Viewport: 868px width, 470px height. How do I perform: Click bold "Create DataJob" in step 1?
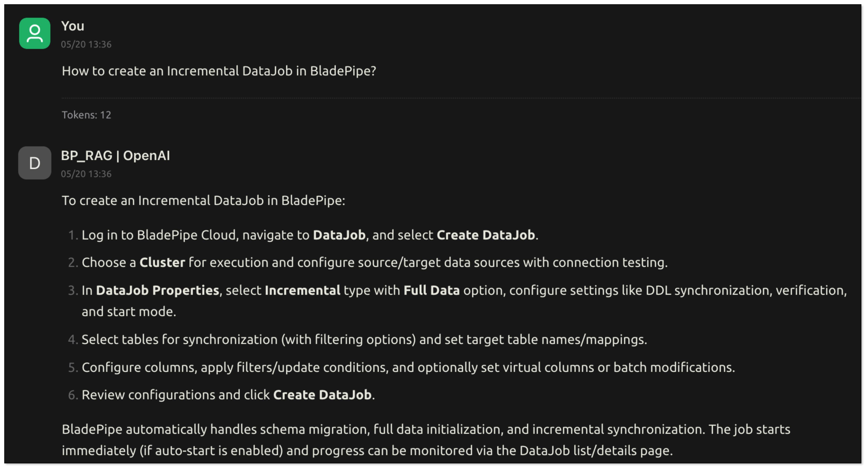click(x=486, y=235)
